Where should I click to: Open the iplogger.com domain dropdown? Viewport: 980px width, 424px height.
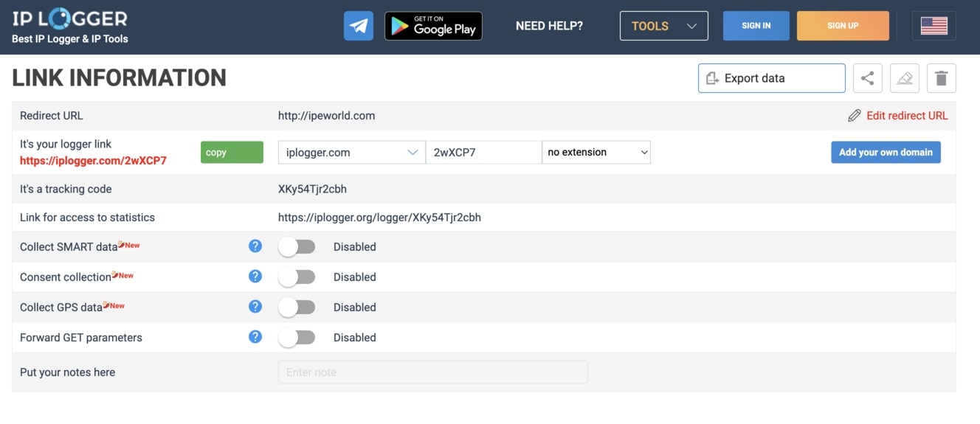pyautogui.click(x=351, y=153)
